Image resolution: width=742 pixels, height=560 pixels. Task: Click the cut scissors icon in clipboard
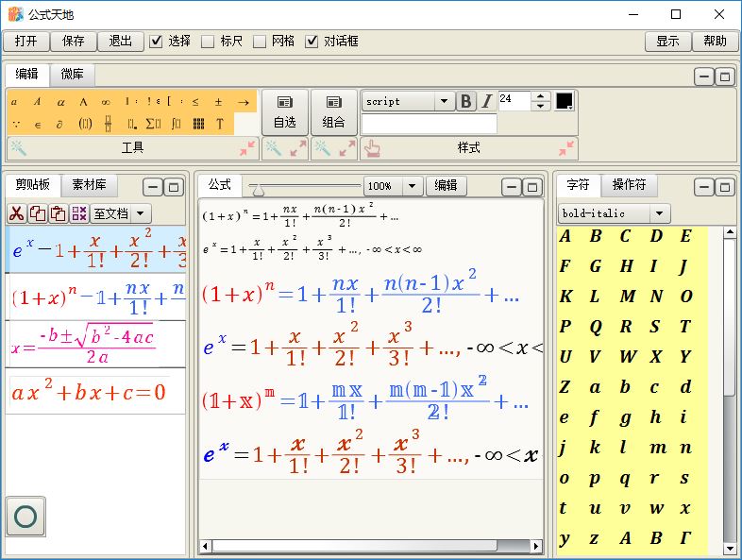coord(17,214)
